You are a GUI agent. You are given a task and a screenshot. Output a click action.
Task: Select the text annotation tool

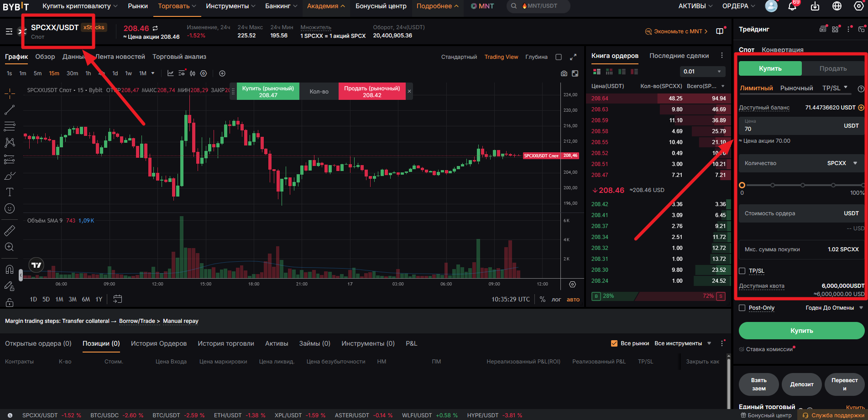(10, 192)
